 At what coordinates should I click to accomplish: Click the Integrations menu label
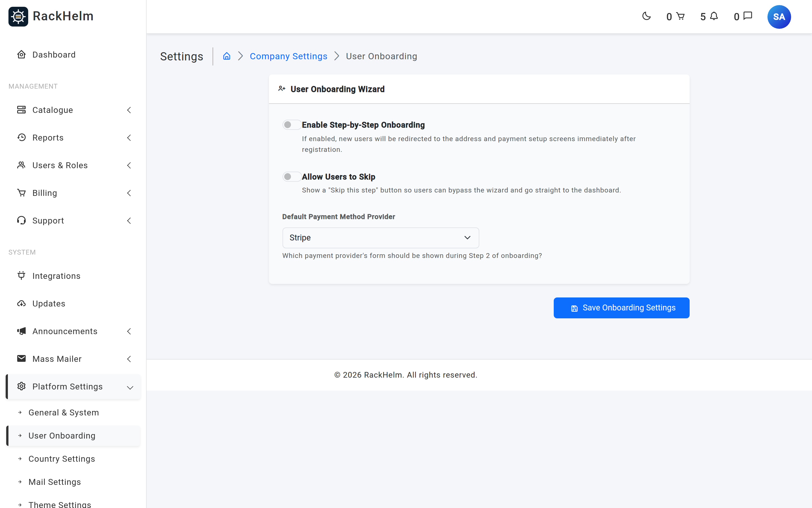tap(56, 276)
